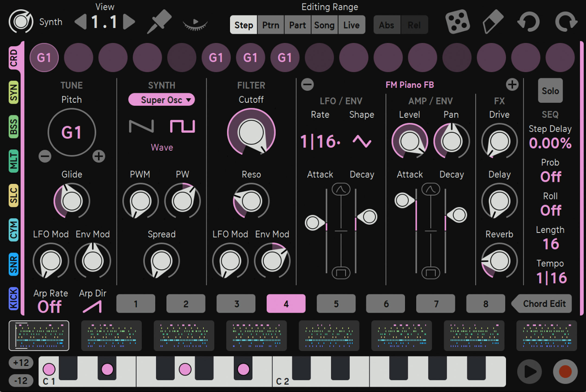Click the plus icon to add an FX slot
The width and height of the screenshot is (586, 392).
(512, 84)
